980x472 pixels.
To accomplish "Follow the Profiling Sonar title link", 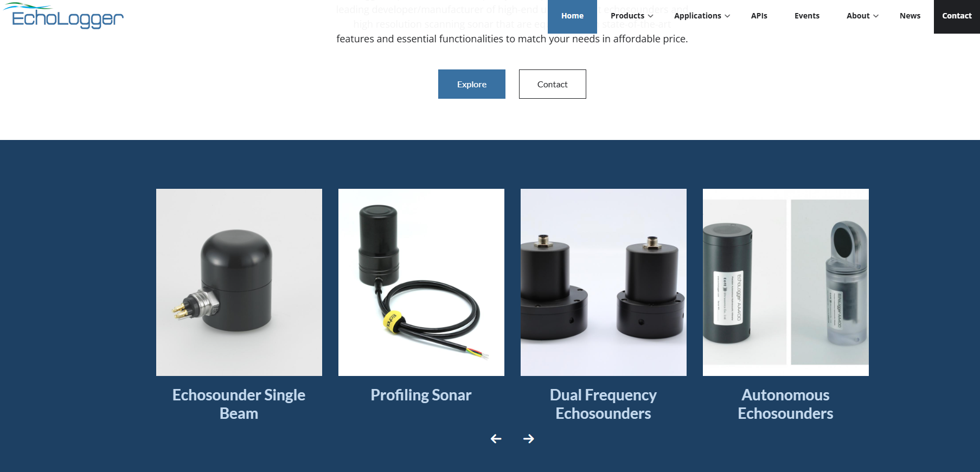I will click(421, 395).
